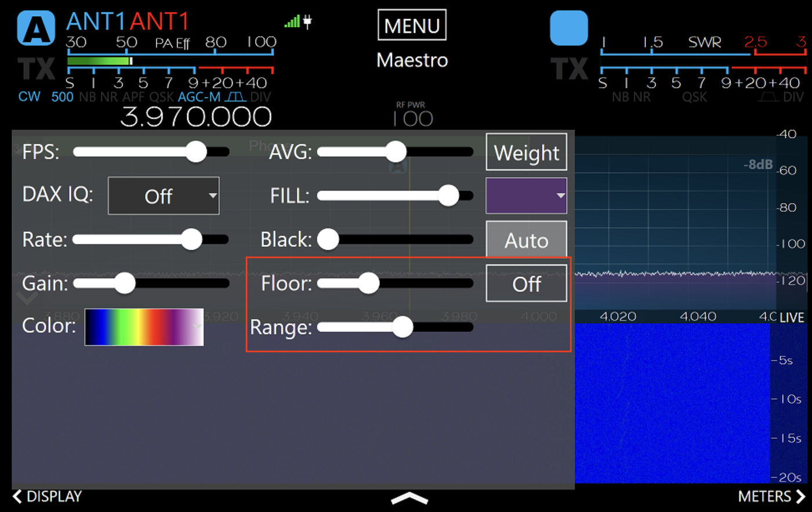Adjust the AVG slider
Image resolution: width=812 pixels, height=512 pixels.
coord(395,152)
